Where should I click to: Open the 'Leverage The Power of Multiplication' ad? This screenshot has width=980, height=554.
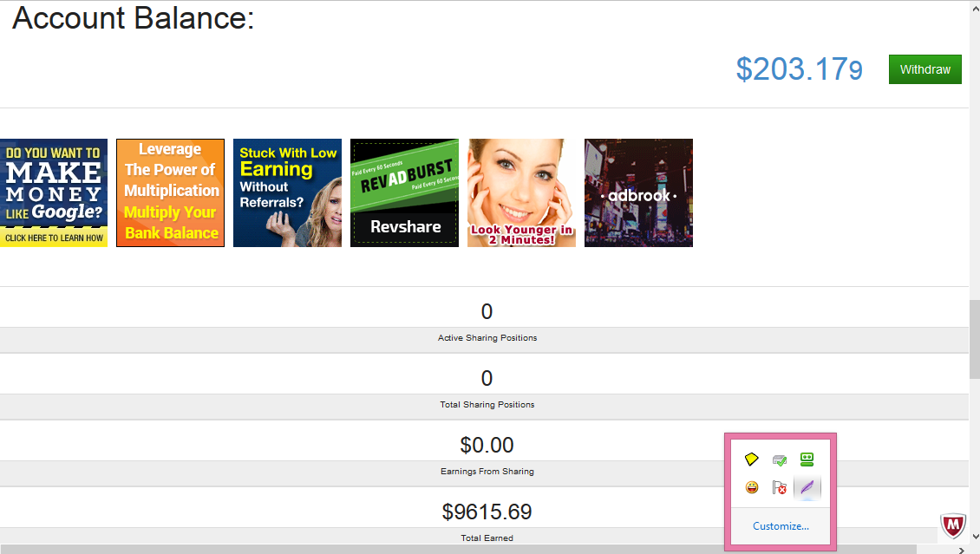coord(170,192)
